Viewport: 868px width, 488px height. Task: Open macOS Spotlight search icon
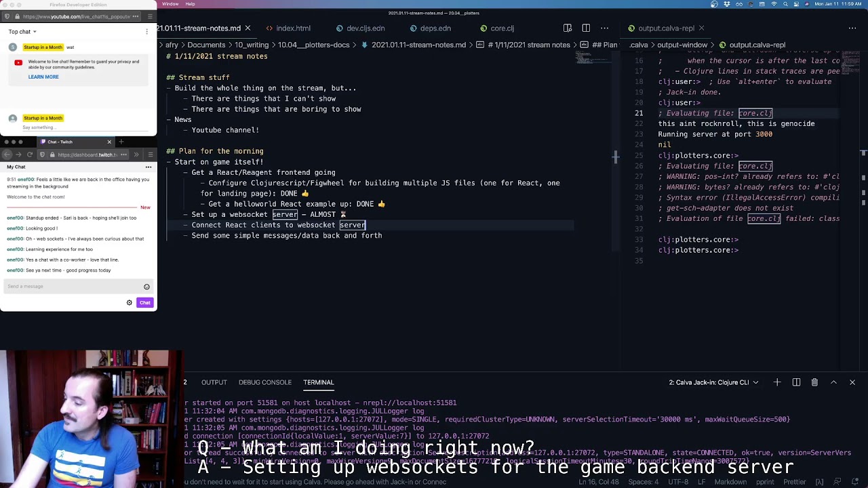[x=787, y=4]
